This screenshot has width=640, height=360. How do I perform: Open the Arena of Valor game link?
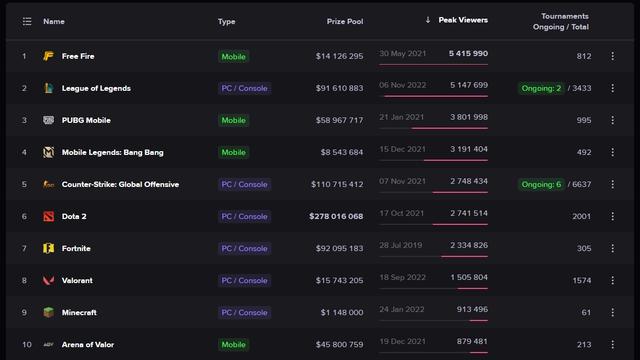[88, 344]
